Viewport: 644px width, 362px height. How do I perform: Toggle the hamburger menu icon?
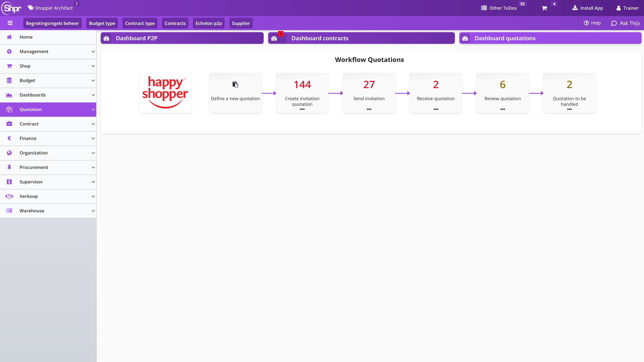click(x=10, y=23)
